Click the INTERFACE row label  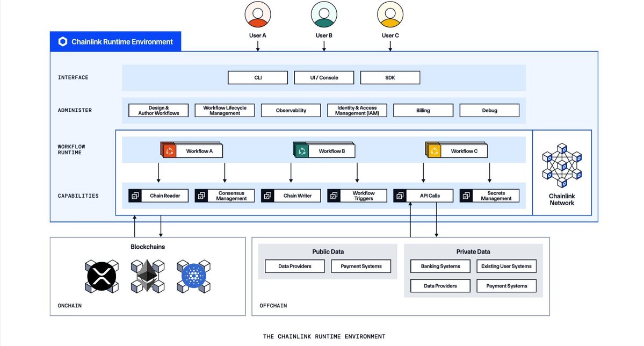(x=73, y=77)
